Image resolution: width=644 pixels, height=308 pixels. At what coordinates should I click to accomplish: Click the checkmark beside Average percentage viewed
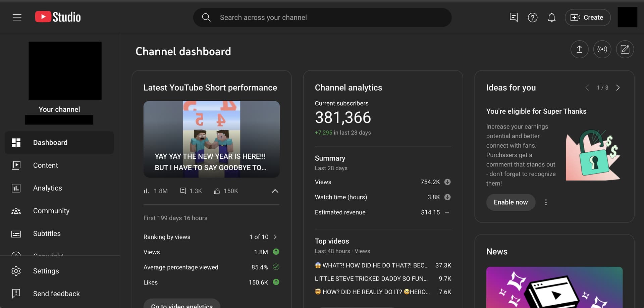click(x=276, y=267)
